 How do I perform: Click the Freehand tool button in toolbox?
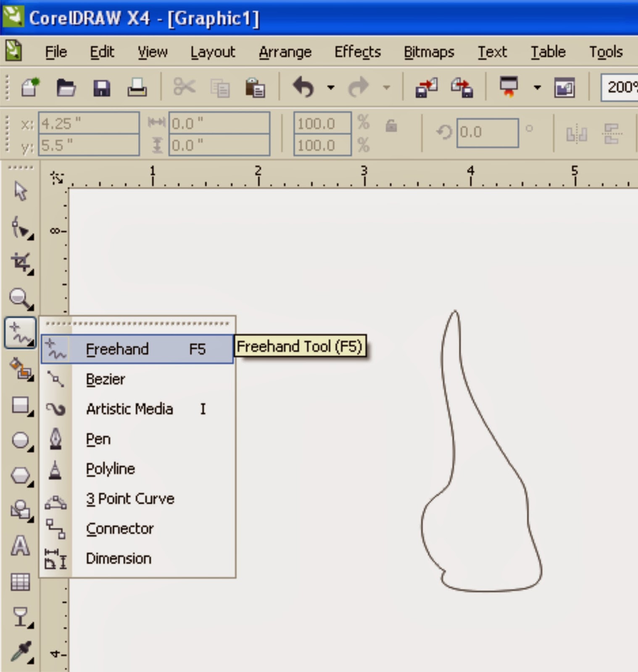coord(20,333)
